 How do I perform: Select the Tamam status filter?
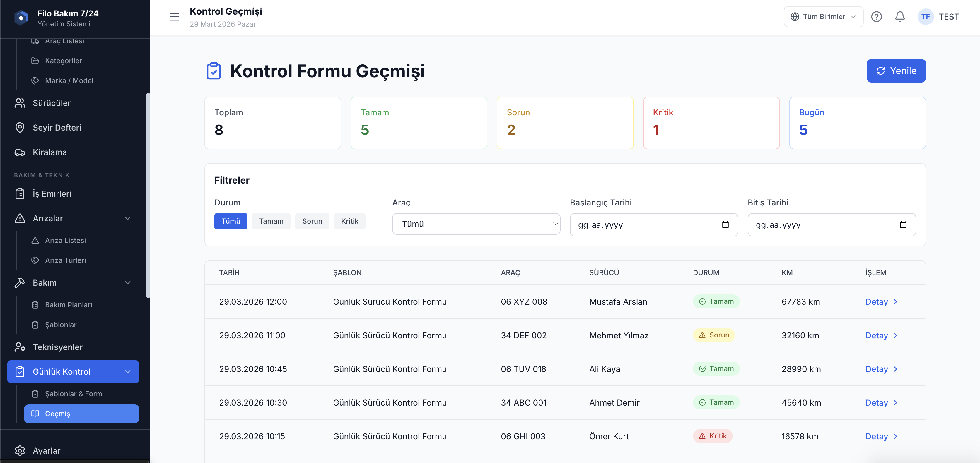pyautogui.click(x=271, y=221)
